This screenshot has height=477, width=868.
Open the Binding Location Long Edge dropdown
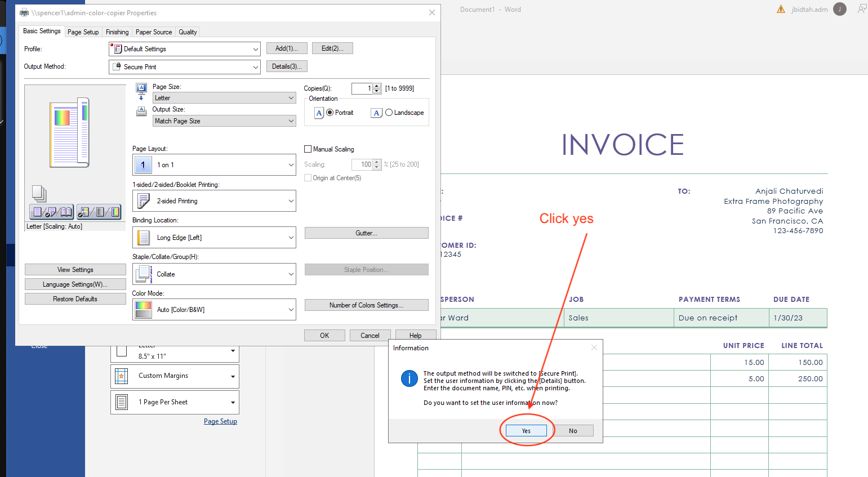(x=214, y=238)
